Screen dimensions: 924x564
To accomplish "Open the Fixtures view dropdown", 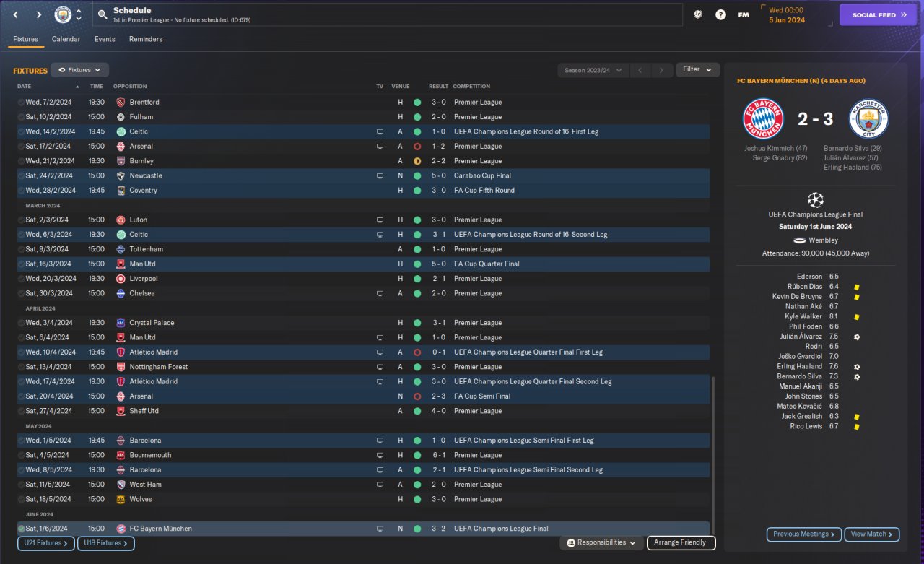I will [79, 70].
